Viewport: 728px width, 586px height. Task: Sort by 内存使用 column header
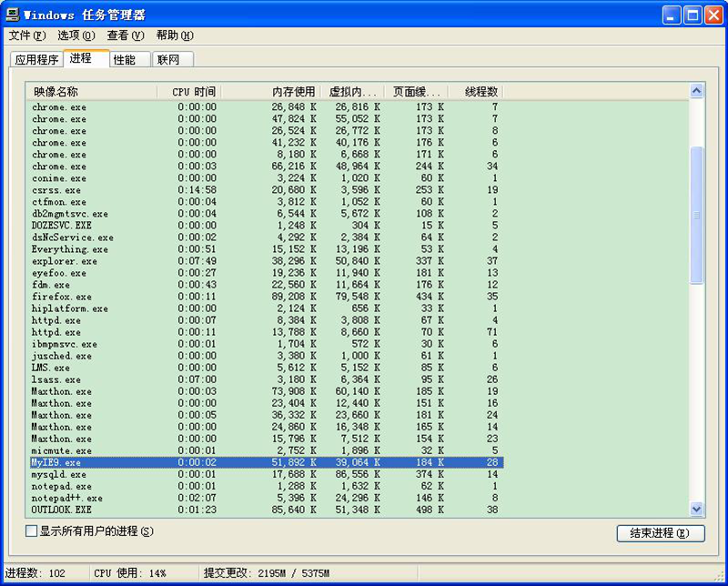click(x=270, y=92)
